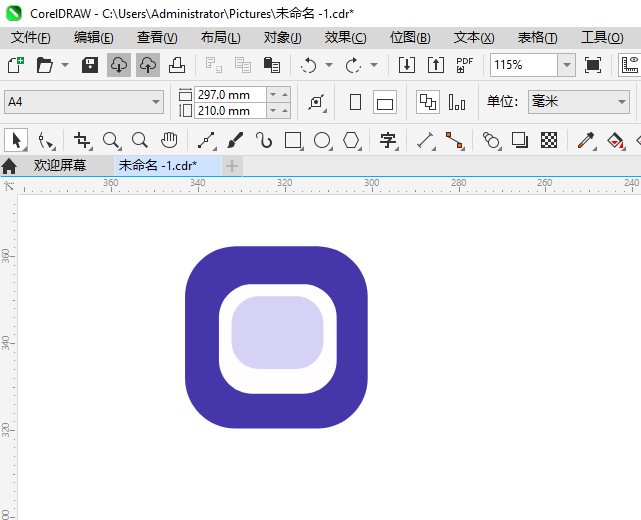Select the Artistic Media brush tool

pos(235,140)
